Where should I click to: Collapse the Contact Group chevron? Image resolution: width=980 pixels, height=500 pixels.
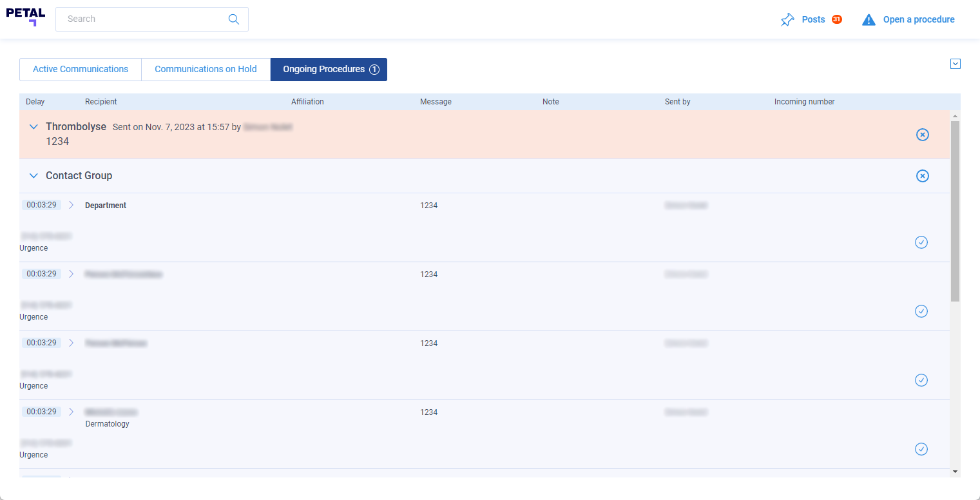34,176
